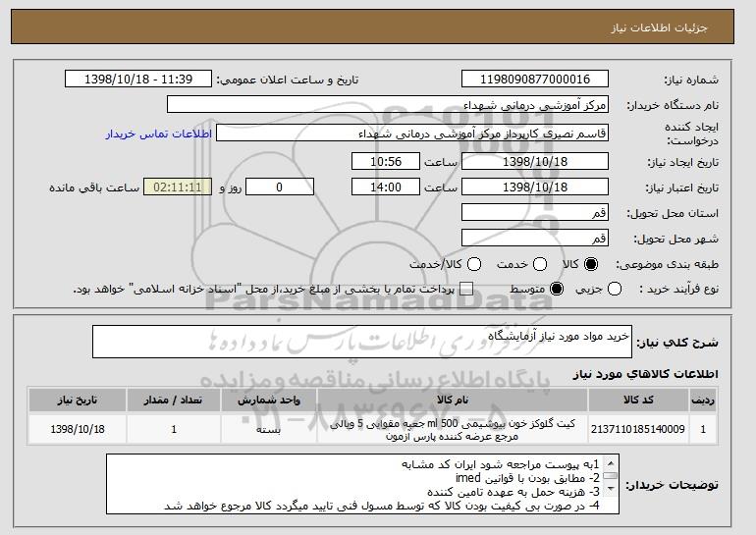Choose the متوسط purchase process option
Screen dimensions: 756x535
click(x=557, y=290)
